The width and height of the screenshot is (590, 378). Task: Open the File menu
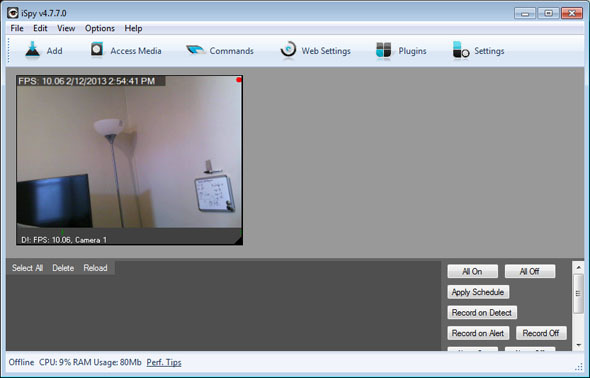[17, 28]
